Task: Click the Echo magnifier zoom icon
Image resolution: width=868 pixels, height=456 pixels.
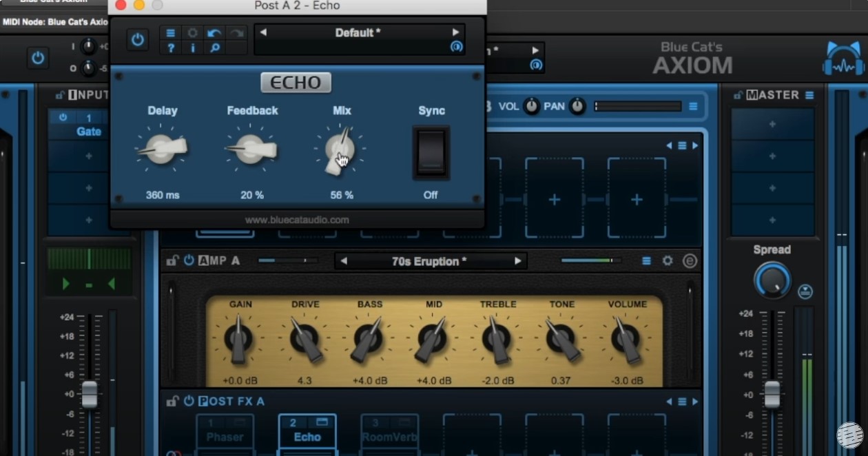Action: coord(214,48)
